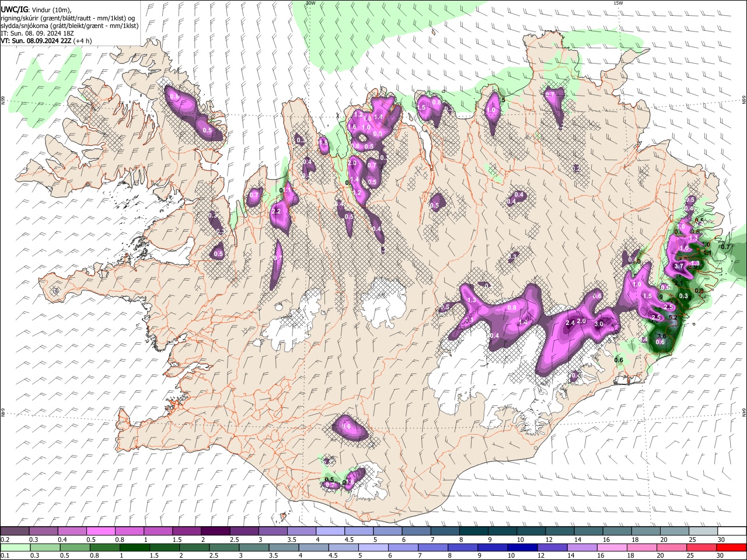
Task: Click the '0.2' label under upper legend row
Action: (x=5, y=540)
